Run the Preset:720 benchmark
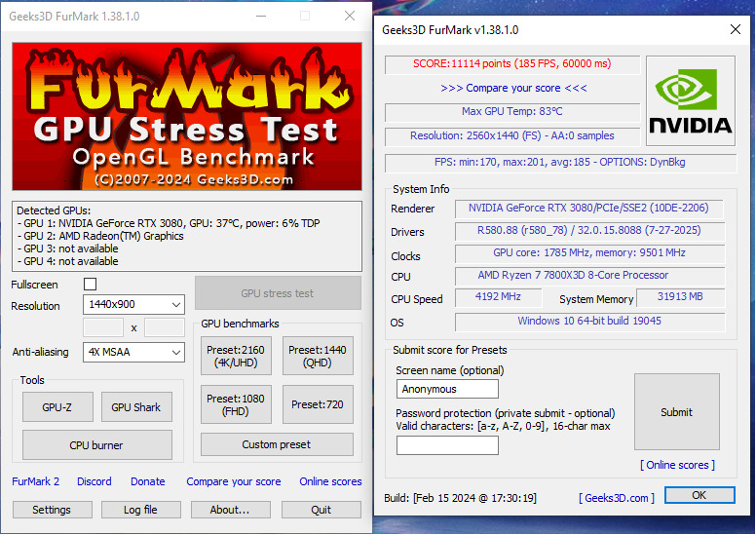The width and height of the screenshot is (756, 535). click(318, 404)
